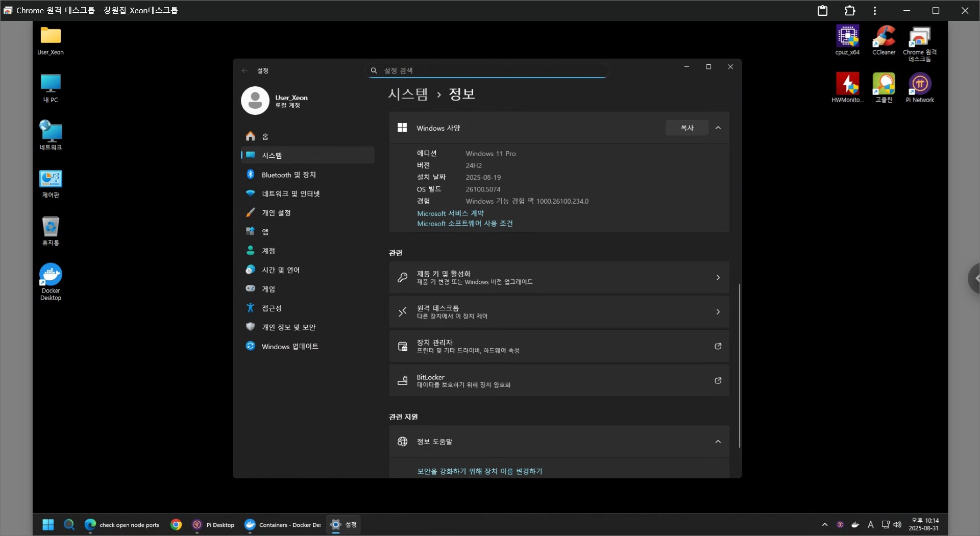This screenshot has height=536, width=980.
Task: Click Pi Network tray icon
Action: pos(840,525)
